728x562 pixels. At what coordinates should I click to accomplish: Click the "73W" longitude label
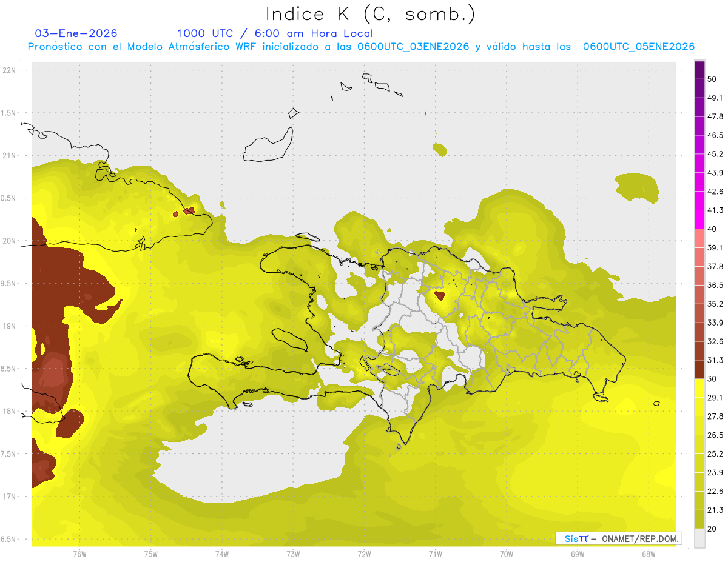click(x=293, y=554)
